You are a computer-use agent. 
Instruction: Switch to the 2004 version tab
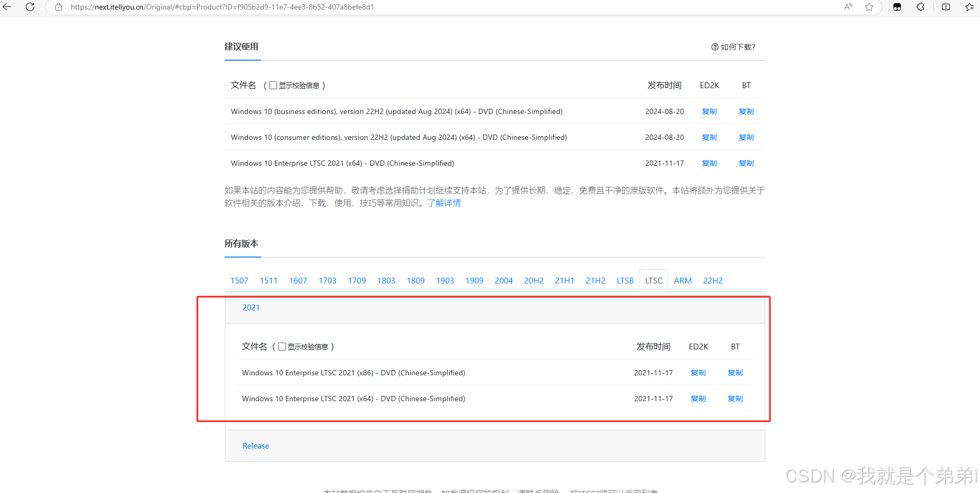coord(504,280)
